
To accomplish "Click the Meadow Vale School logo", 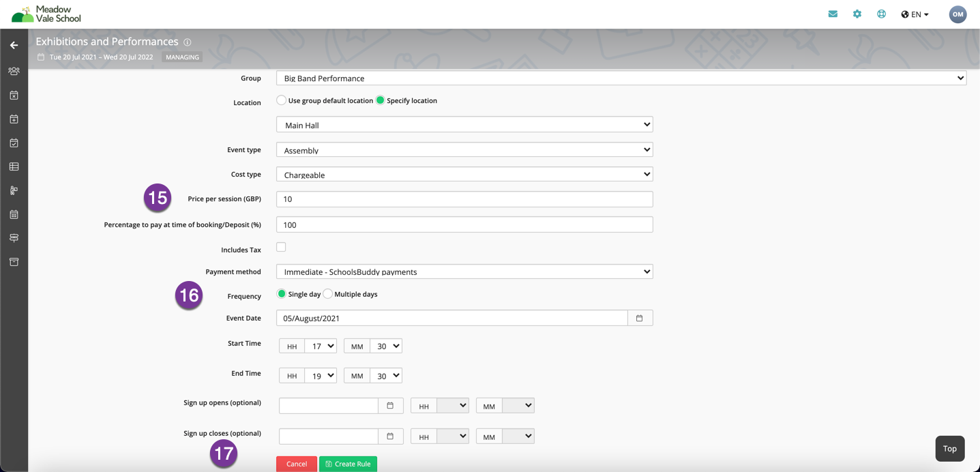I will 46,14.
